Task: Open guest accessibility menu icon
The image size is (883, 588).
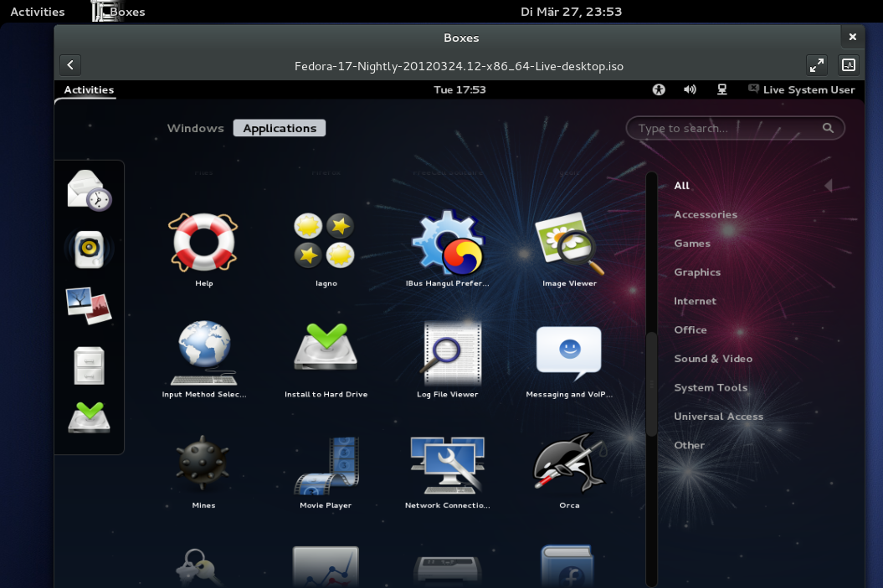Action: (x=659, y=89)
